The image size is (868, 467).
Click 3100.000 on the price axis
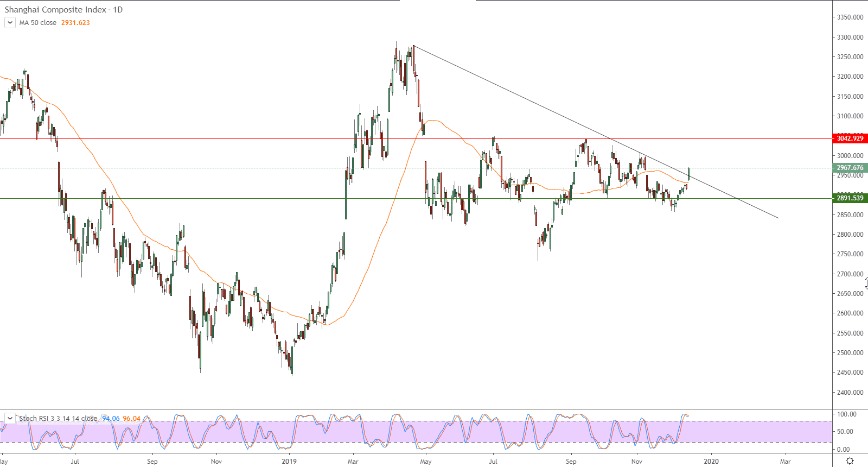click(850, 116)
